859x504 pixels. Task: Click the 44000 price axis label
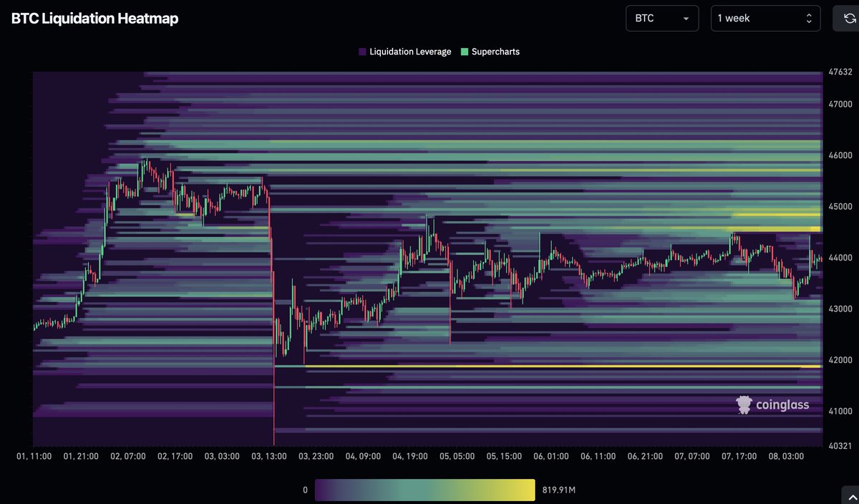click(840, 258)
